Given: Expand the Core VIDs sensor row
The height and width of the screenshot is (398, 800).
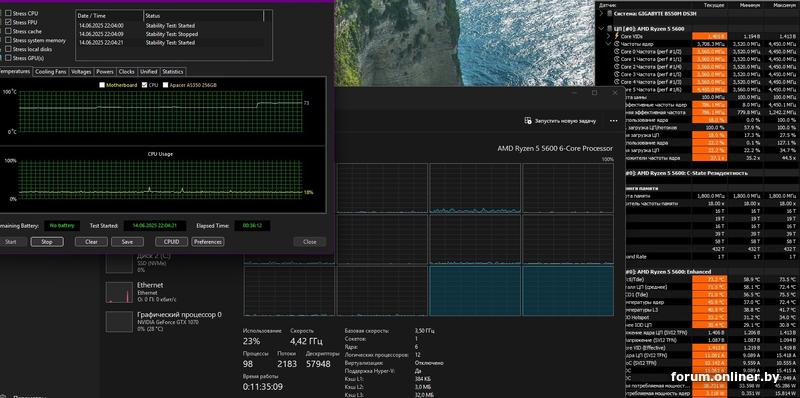Looking at the screenshot, I should (x=609, y=36).
